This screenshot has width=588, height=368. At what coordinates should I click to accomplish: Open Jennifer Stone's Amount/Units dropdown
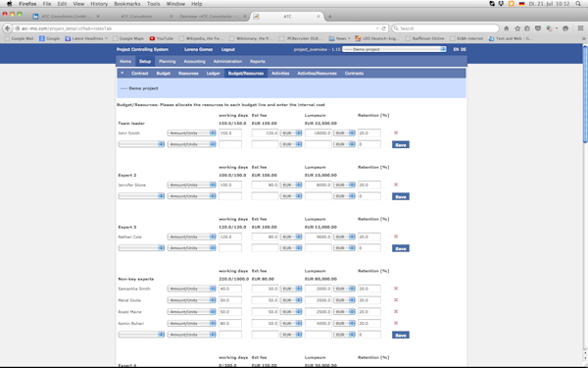point(192,184)
